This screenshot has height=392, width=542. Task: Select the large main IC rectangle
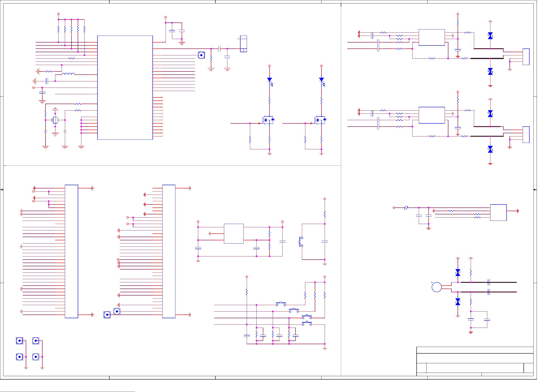point(125,87)
